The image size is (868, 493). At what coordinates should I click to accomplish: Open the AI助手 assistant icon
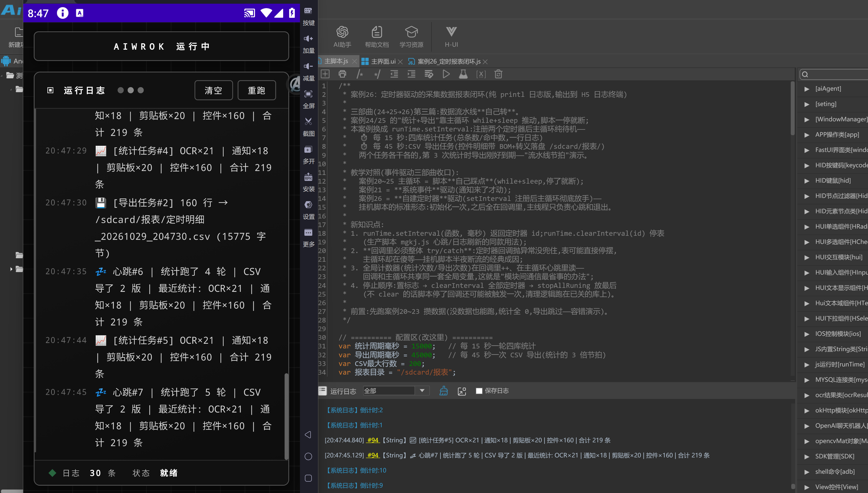coord(342,37)
